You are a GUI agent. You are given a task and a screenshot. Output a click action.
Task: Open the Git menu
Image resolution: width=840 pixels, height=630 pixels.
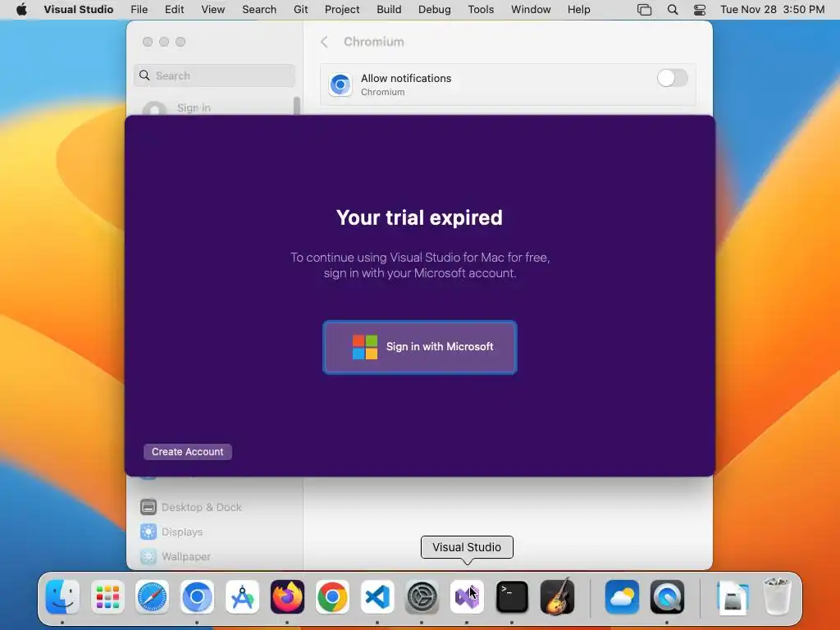pos(300,9)
